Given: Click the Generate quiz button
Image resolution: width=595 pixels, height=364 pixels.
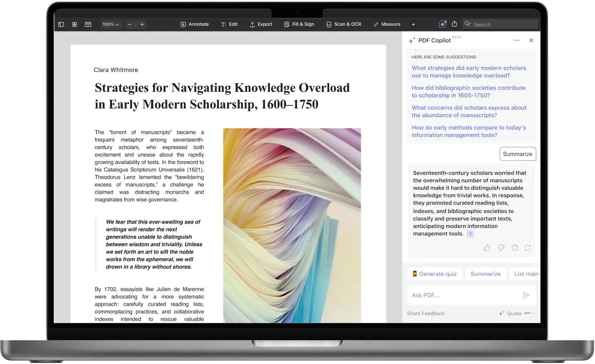Looking at the screenshot, I should pos(435,274).
